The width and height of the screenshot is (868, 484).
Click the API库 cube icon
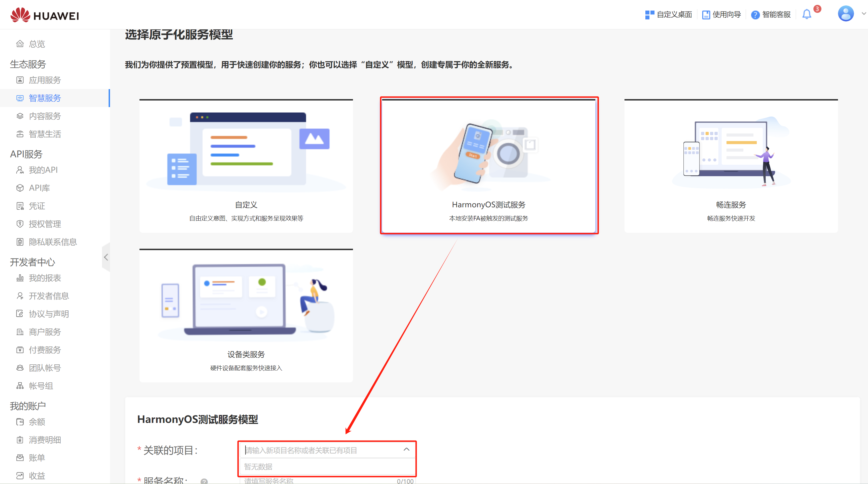(20, 188)
